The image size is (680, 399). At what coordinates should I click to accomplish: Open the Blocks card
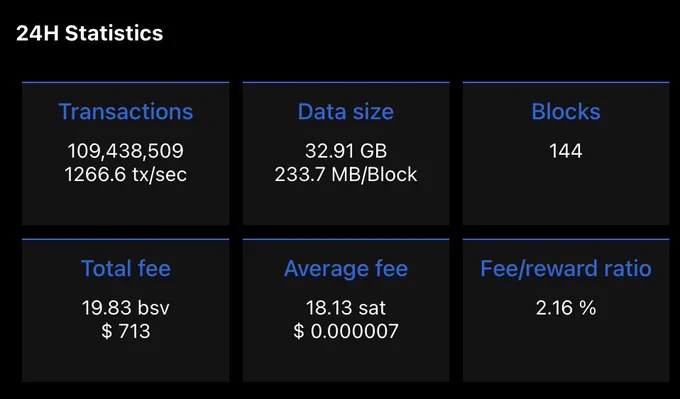(x=566, y=154)
